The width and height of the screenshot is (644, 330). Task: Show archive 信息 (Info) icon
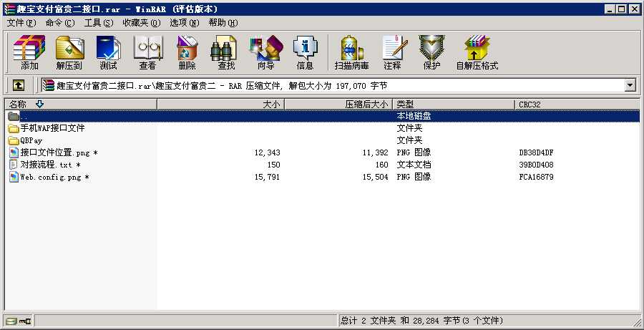coord(305,52)
